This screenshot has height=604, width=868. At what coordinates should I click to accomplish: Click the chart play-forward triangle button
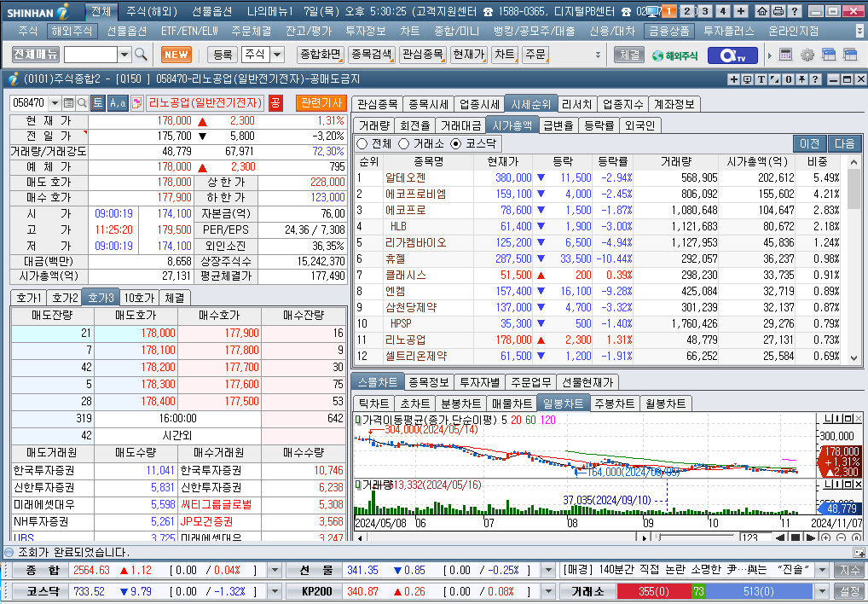pos(810,537)
